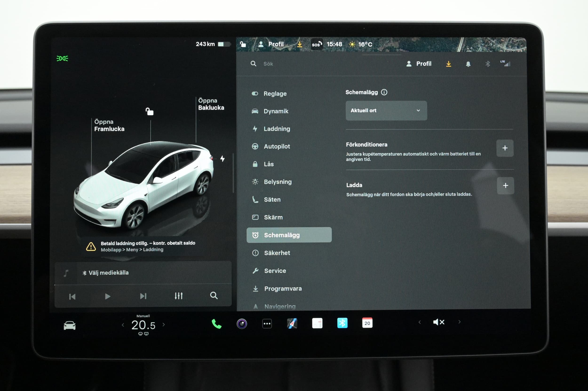Image resolution: width=588 pixels, height=391 pixels.
Task: Open Profil in the settings header
Action: tap(419, 64)
